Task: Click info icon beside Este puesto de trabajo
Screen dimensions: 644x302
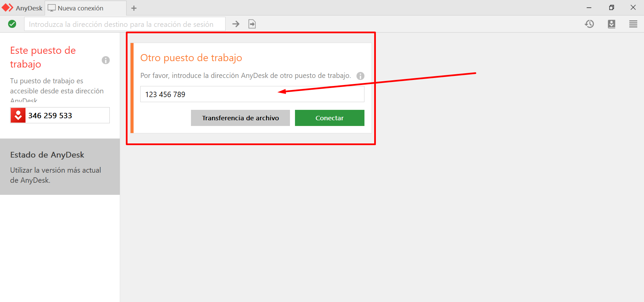Action: [x=106, y=60]
